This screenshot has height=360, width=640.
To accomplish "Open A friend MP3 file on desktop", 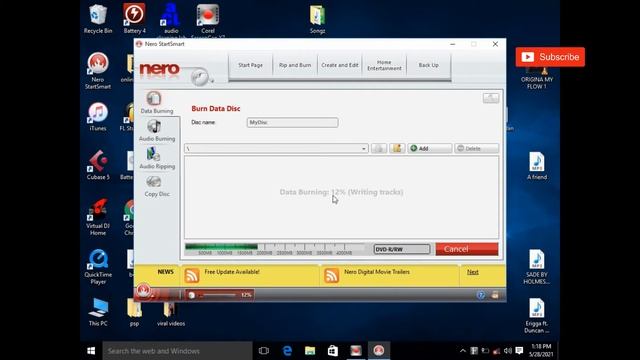I will (x=537, y=166).
